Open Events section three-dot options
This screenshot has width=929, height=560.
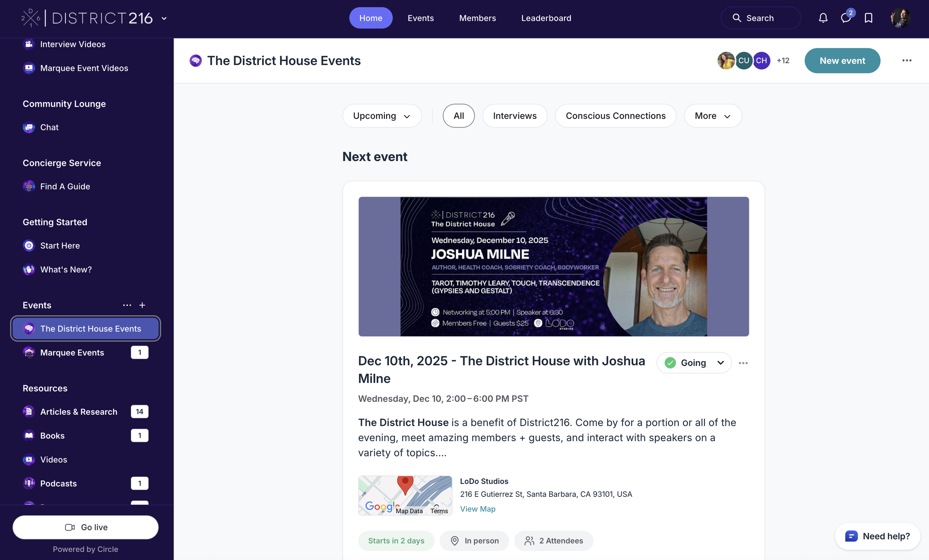(x=127, y=305)
